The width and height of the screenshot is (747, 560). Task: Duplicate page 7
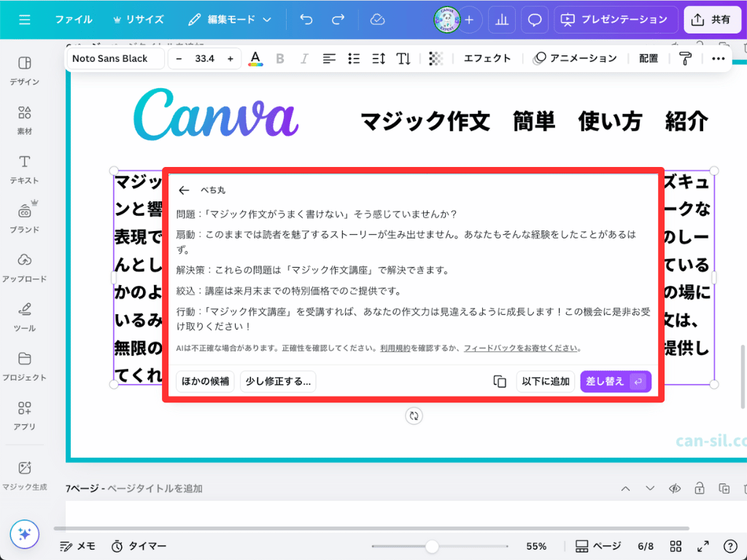click(724, 489)
